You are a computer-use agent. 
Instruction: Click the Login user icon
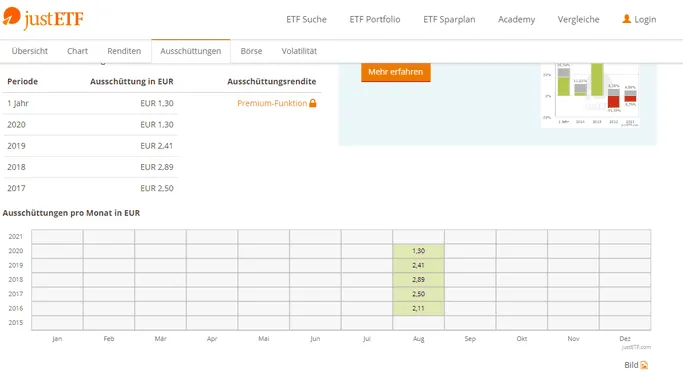click(626, 19)
